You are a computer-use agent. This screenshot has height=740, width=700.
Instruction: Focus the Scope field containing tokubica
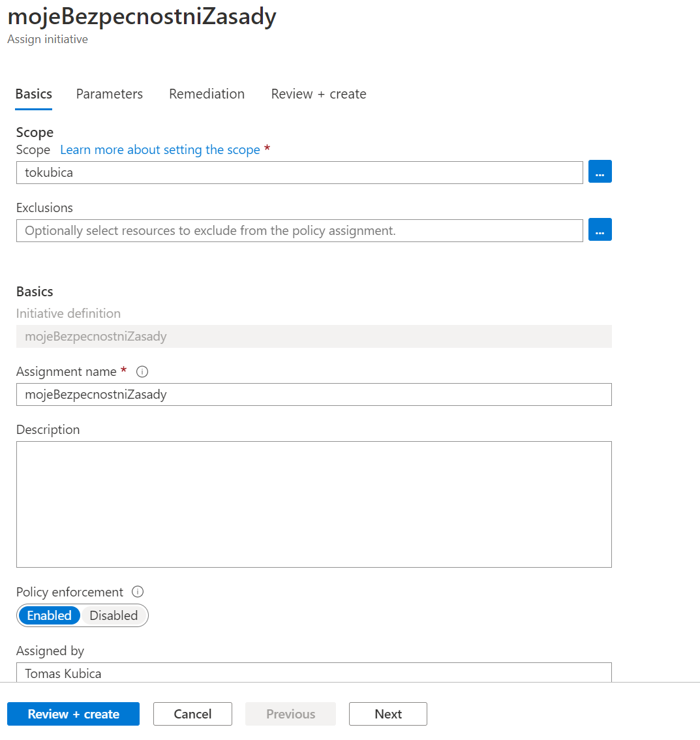click(x=299, y=173)
